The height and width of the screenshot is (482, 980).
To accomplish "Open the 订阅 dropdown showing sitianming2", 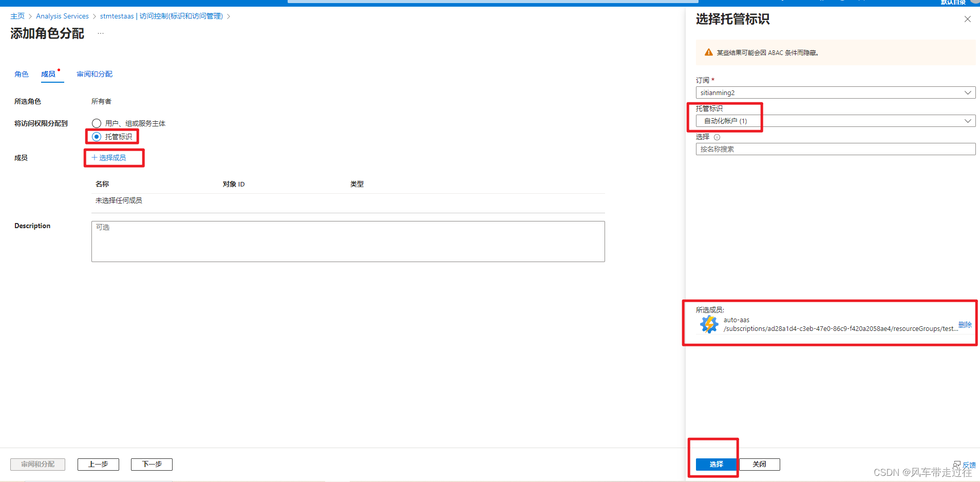I will coord(836,92).
